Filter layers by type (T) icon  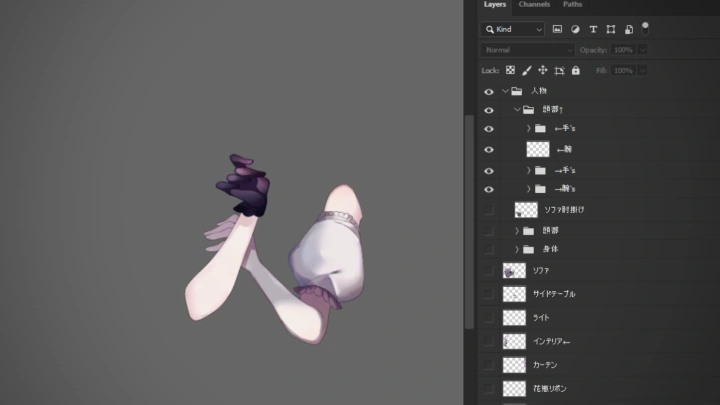[593, 29]
